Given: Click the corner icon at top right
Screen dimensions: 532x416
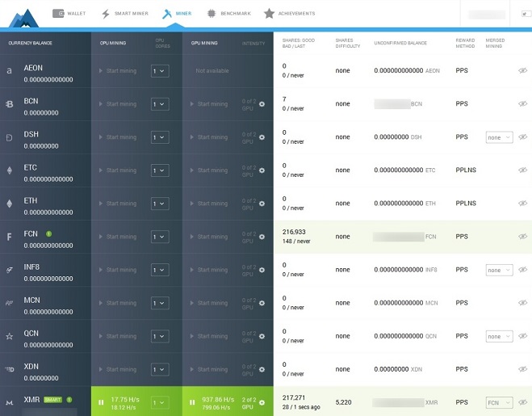Looking at the screenshot, I should 524,14.
